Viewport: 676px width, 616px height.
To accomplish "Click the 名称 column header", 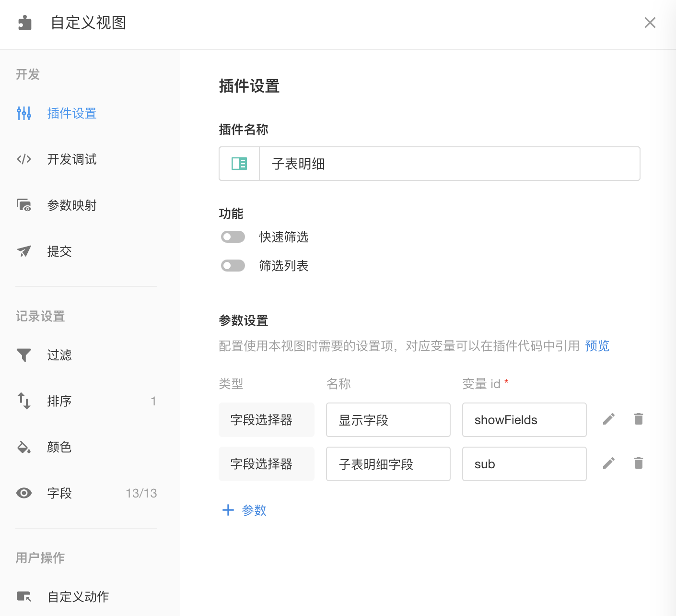I will (338, 384).
